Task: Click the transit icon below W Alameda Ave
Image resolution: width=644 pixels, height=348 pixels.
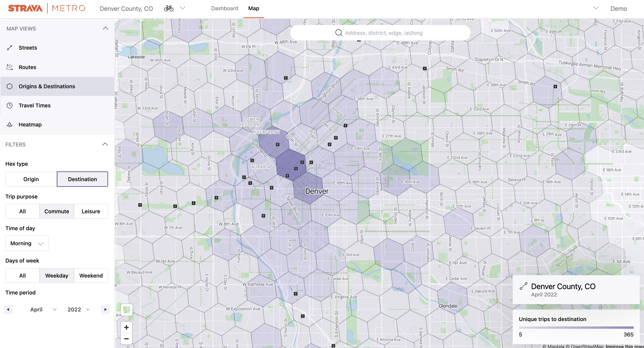Action: point(295,294)
